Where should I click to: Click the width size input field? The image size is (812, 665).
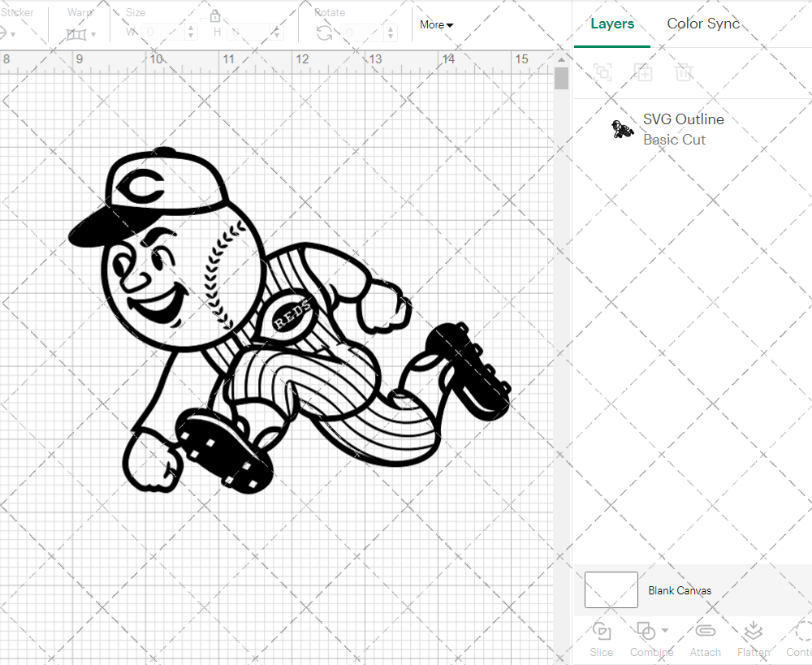[x=162, y=32]
